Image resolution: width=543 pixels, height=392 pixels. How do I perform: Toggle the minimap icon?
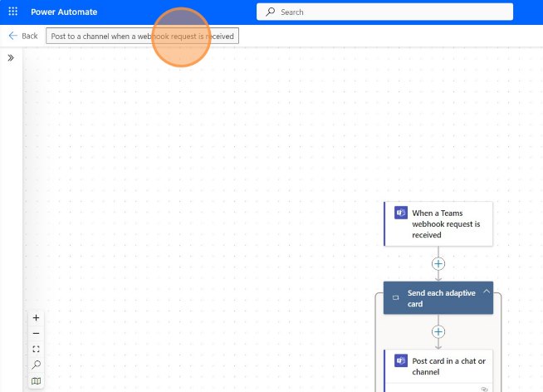coord(36,381)
